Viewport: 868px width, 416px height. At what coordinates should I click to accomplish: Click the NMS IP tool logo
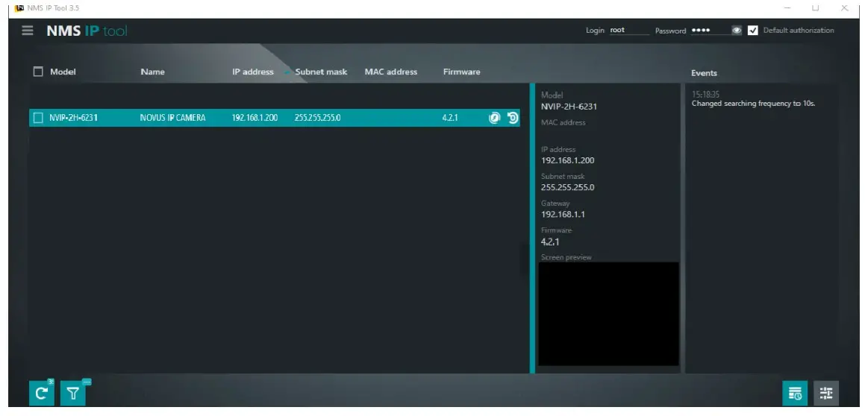87,31
